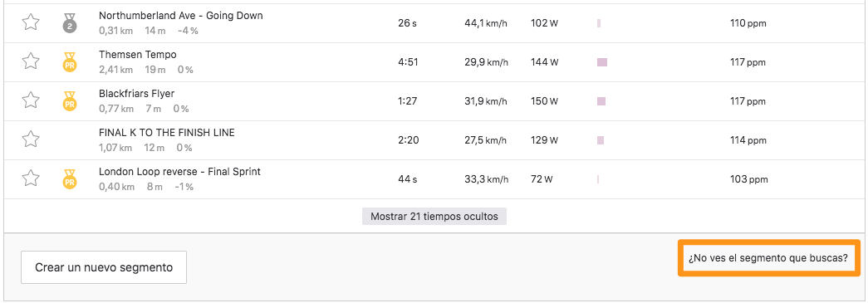Click the effort bar in Blackfriars Flyer row

[x=601, y=101]
